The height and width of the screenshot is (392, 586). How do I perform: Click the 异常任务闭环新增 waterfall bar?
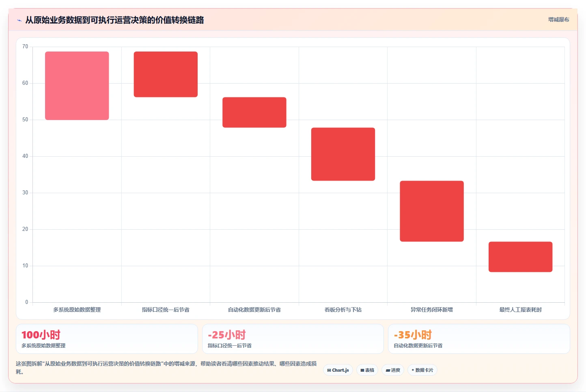[x=432, y=211]
